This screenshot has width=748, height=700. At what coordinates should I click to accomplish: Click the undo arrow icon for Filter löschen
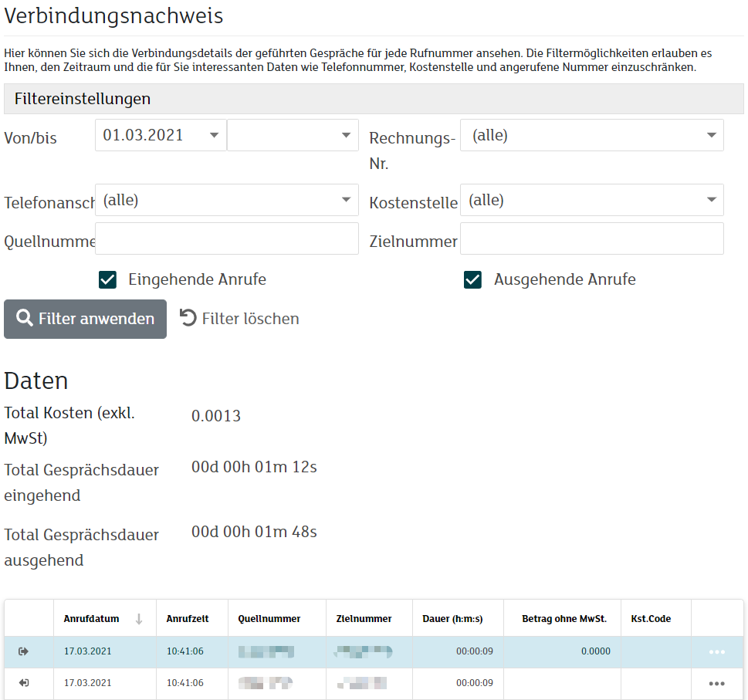[x=188, y=318]
